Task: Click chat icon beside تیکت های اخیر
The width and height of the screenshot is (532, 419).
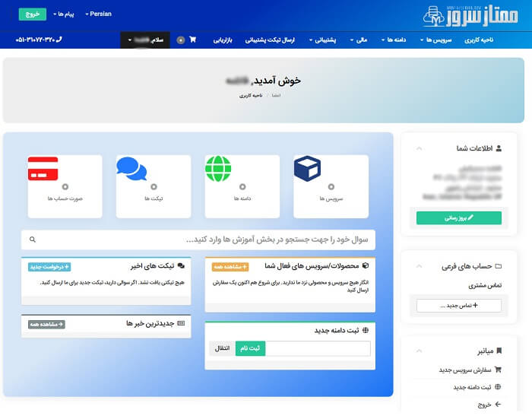Action: point(181,266)
